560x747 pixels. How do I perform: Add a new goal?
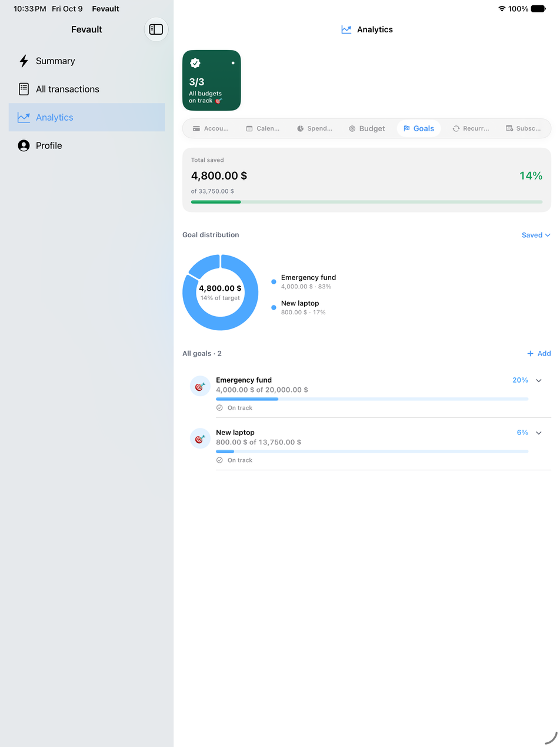539,353
